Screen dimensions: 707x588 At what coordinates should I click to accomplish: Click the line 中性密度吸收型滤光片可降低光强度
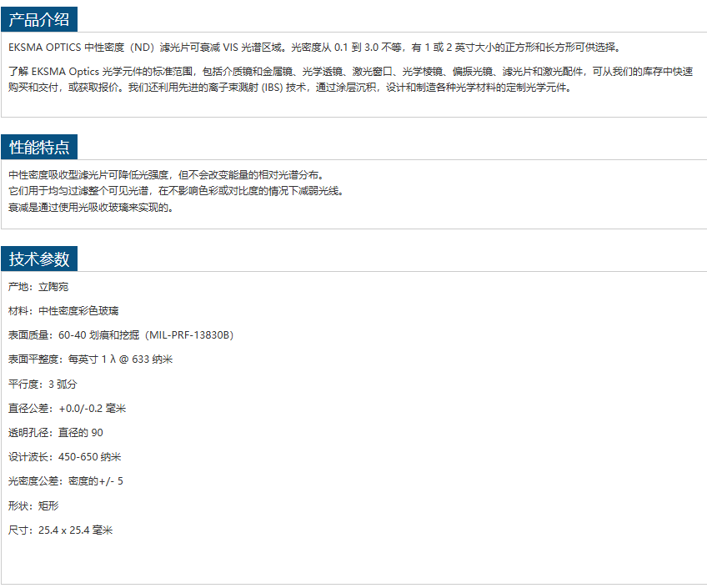(x=165, y=175)
